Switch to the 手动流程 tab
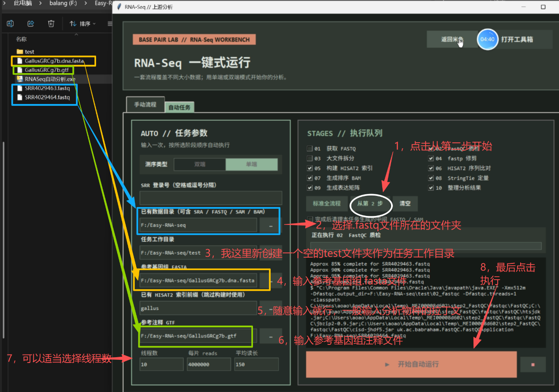Image resolution: width=559 pixels, height=392 pixels. (x=145, y=105)
